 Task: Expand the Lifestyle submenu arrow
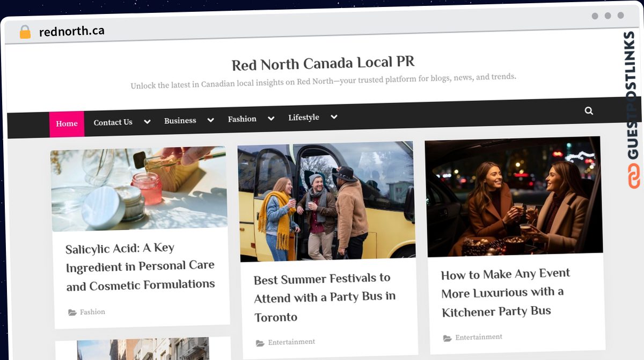tap(334, 117)
